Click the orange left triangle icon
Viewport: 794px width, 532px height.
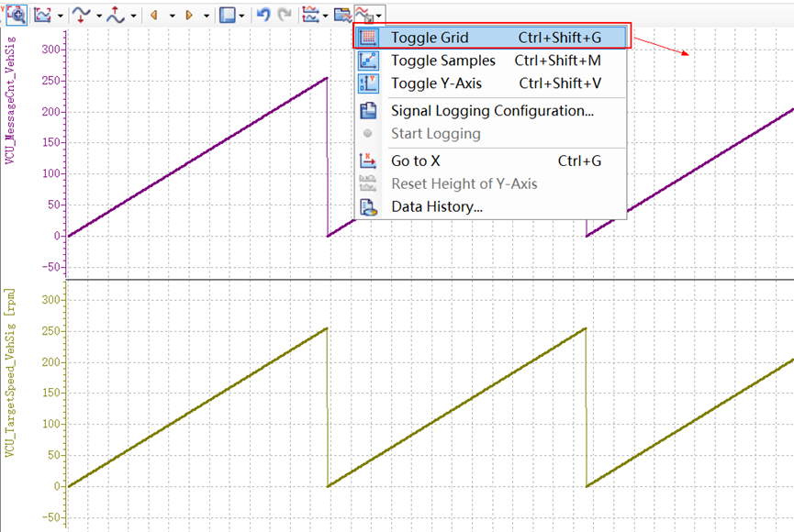click(x=154, y=16)
